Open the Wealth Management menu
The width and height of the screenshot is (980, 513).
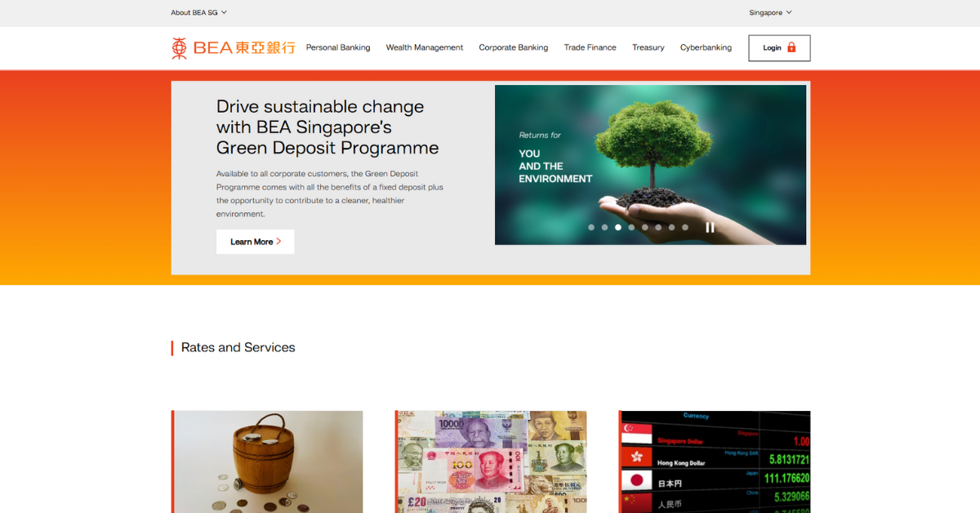click(x=425, y=47)
